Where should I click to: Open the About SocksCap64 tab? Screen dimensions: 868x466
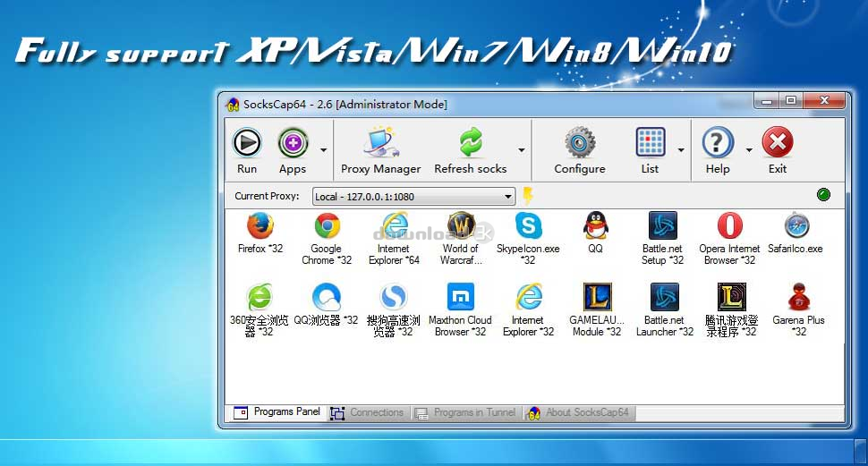tap(579, 413)
